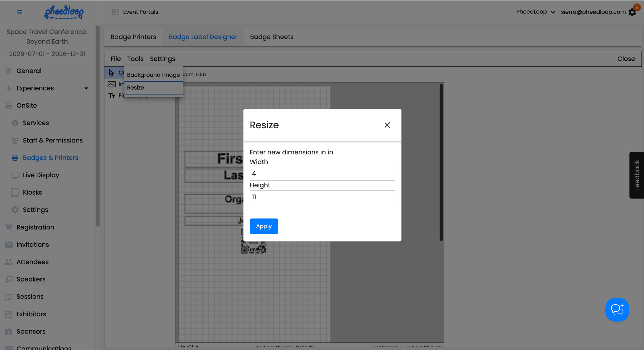Click the OnSite printer icon
Image resolution: width=644 pixels, height=350 pixels.
9,106
